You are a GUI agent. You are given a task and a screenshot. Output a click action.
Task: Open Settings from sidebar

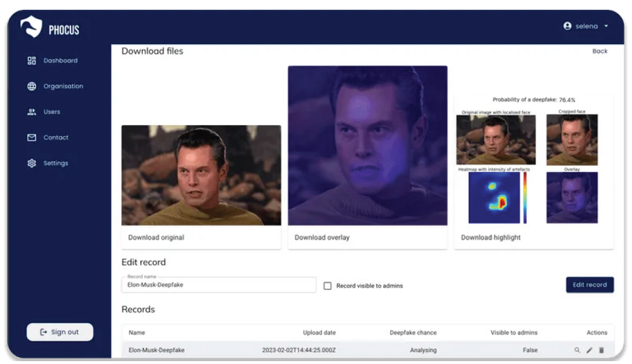(56, 163)
